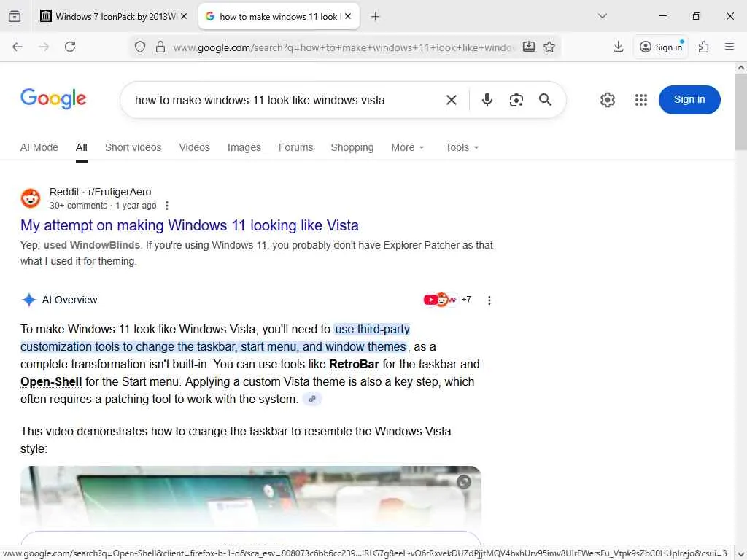Click the install/save page icon in address bar
This screenshot has width=747, height=560.
[529, 47]
